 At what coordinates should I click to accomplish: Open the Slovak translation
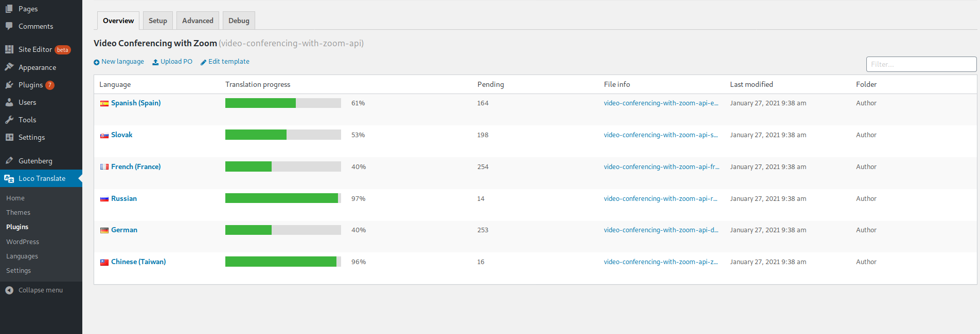coord(122,135)
